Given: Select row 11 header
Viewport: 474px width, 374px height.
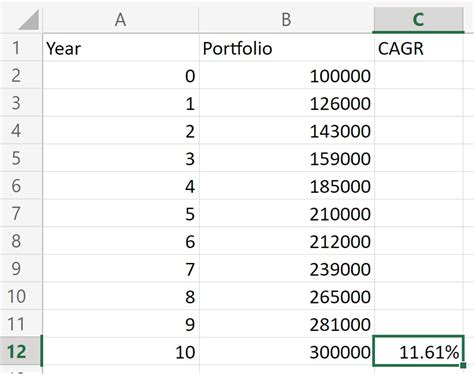Looking at the screenshot, I should [21, 324].
